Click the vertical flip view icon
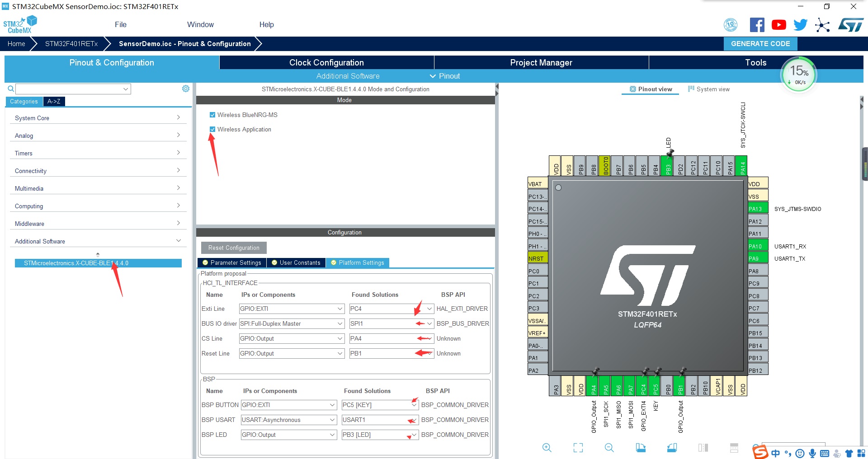This screenshot has height=459, width=868. (703, 448)
